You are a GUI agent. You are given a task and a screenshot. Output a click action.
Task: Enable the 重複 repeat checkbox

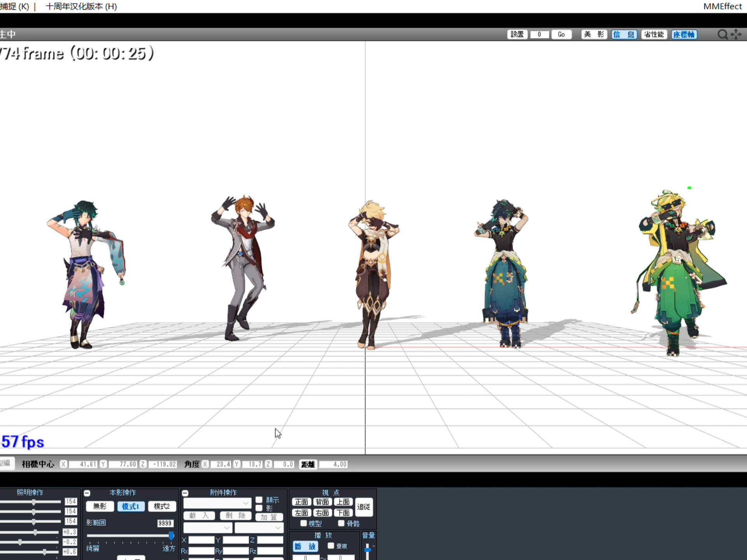coord(331,546)
